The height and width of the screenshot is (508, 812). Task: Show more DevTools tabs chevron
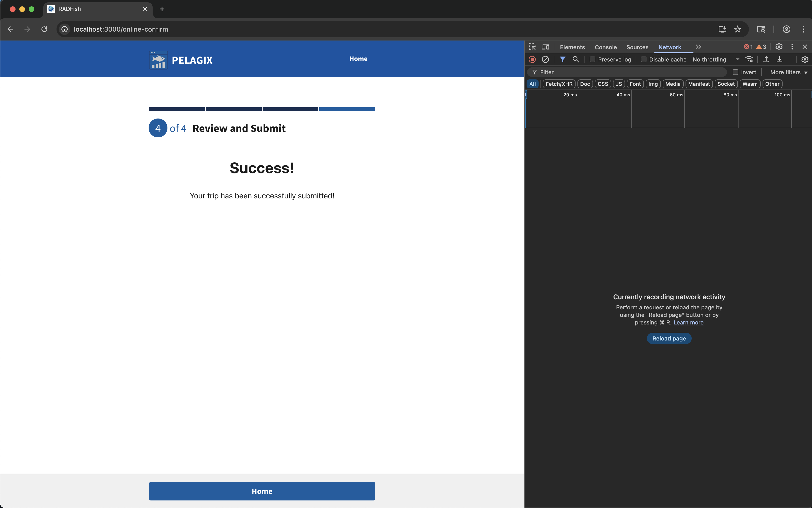[x=698, y=47]
